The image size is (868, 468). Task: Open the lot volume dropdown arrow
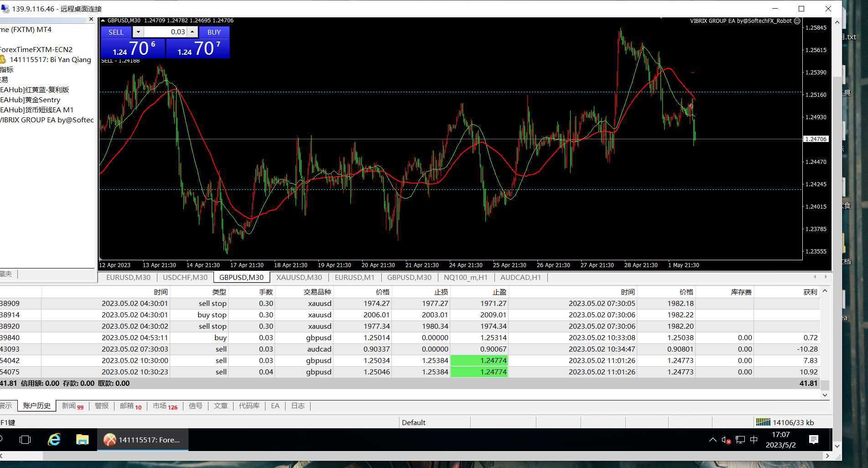138,32
